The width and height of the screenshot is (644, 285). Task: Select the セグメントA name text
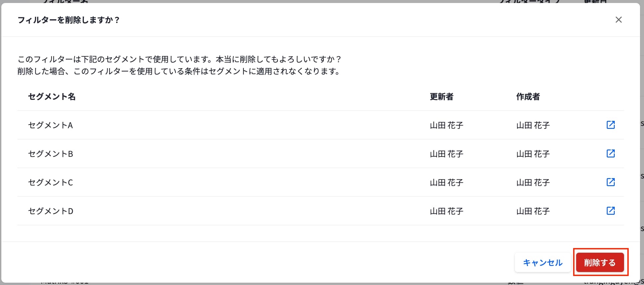point(51,125)
